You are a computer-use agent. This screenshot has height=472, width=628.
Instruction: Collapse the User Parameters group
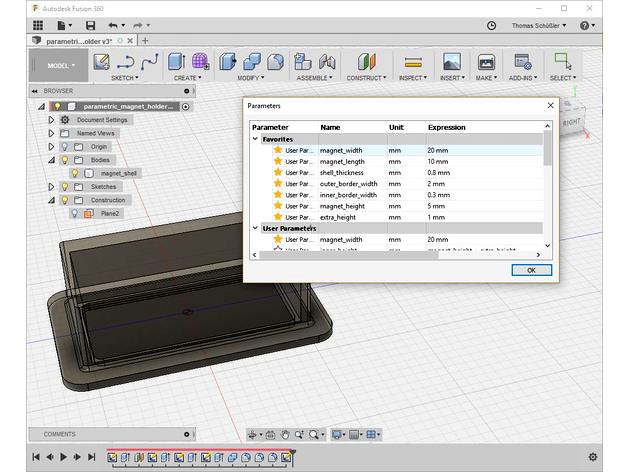tap(255, 228)
